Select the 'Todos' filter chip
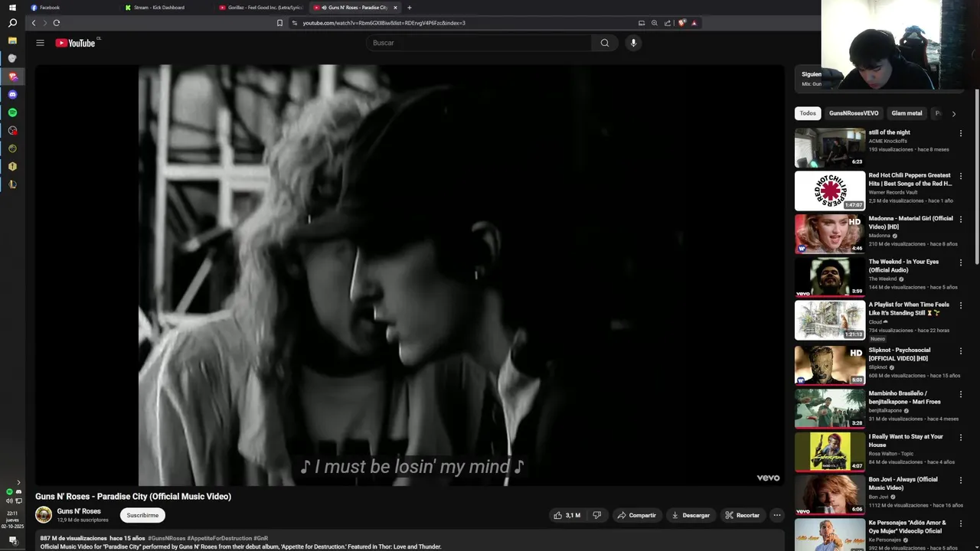 [x=808, y=113]
